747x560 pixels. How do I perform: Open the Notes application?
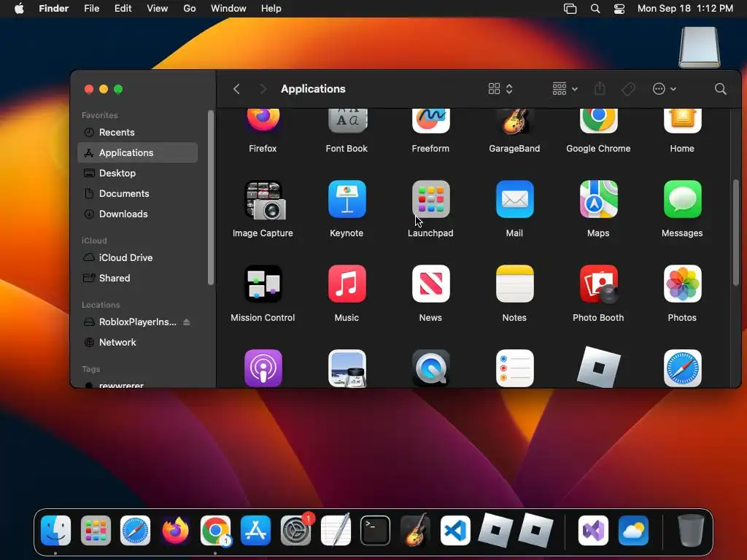[514, 284]
